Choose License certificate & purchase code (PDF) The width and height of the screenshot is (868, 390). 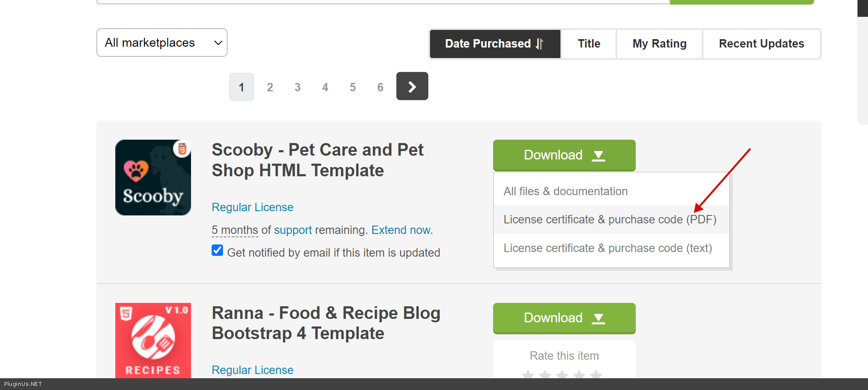[610, 220]
